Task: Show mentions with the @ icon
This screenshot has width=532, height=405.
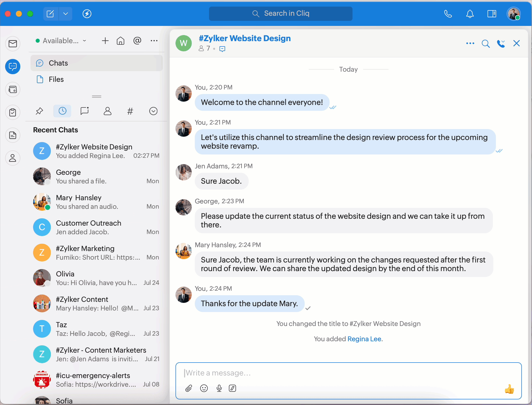Action: coord(137,41)
